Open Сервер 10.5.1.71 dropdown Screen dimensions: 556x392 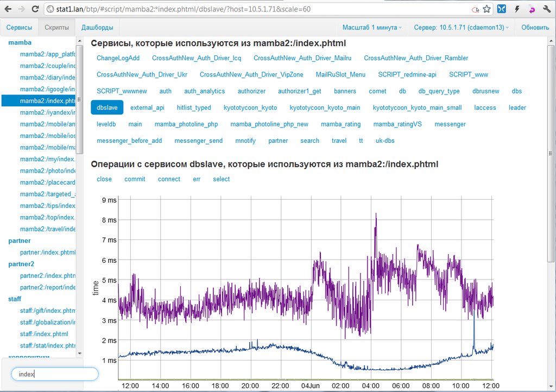pos(461,27)
